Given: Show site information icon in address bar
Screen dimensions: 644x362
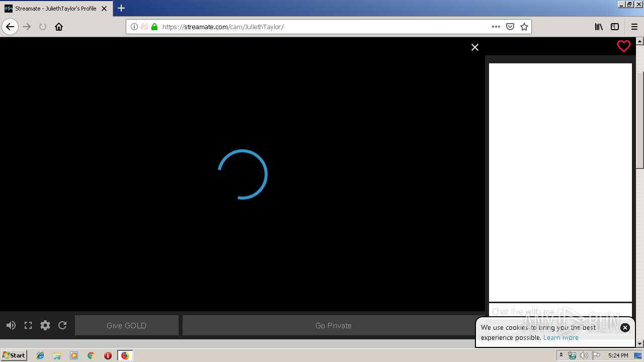Looking at the screenshot, I should [134, 27].
